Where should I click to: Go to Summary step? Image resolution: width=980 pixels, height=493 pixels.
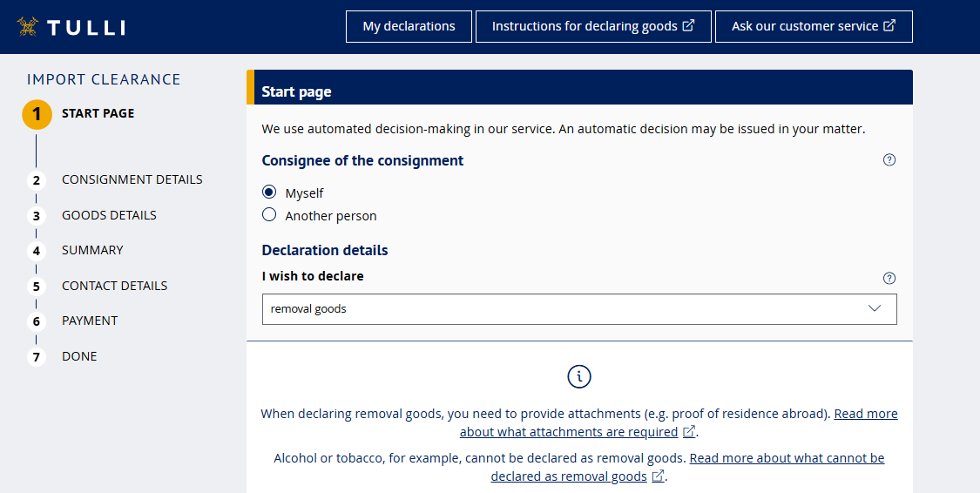click(92, 250)
